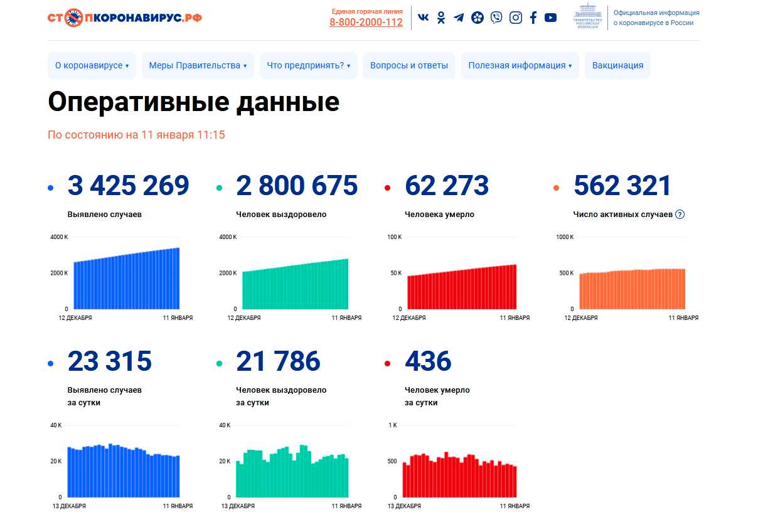Open the VK social media icon
Image resolution: width=758 pixels, height=532 pixels.
(424, 18)
